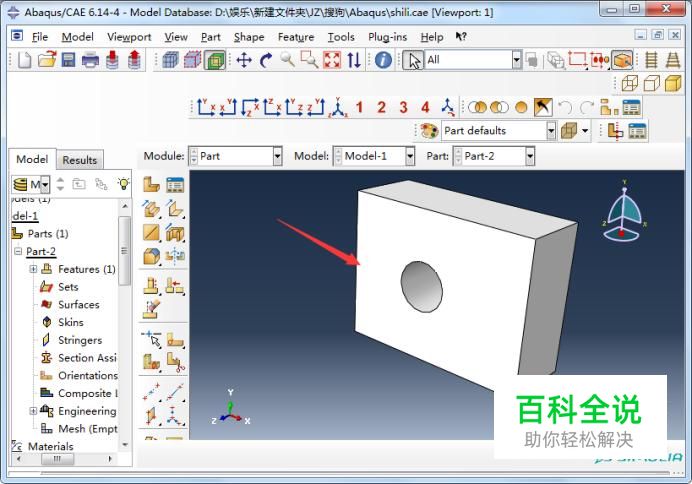Open the Feature menu
The width and height of the screenshot is (692, 484).
pyautogui.click(x=296, y=37)
